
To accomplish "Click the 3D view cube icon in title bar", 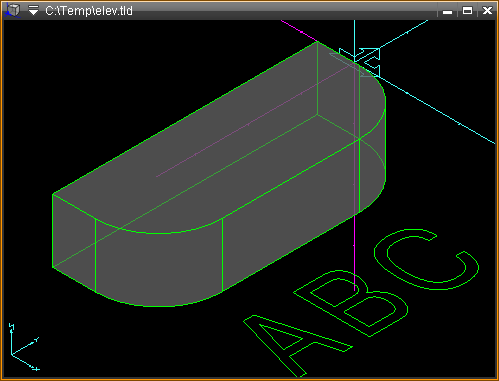I will click(13, 10).
